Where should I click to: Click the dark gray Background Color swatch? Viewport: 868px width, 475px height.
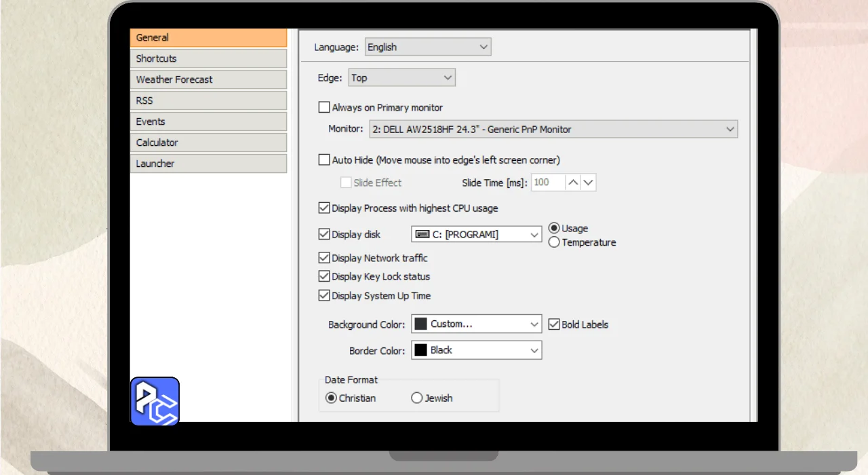click(420, 324)
